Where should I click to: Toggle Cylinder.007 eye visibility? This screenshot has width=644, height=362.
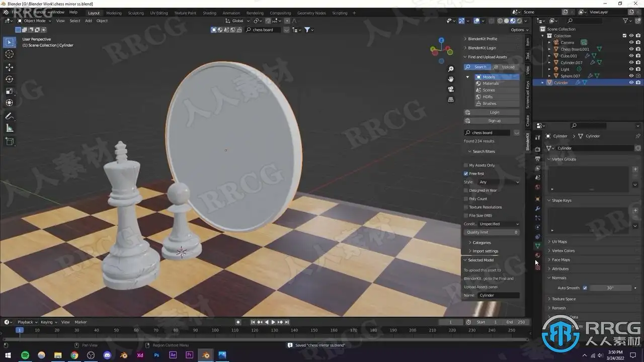tap(631, 62)
